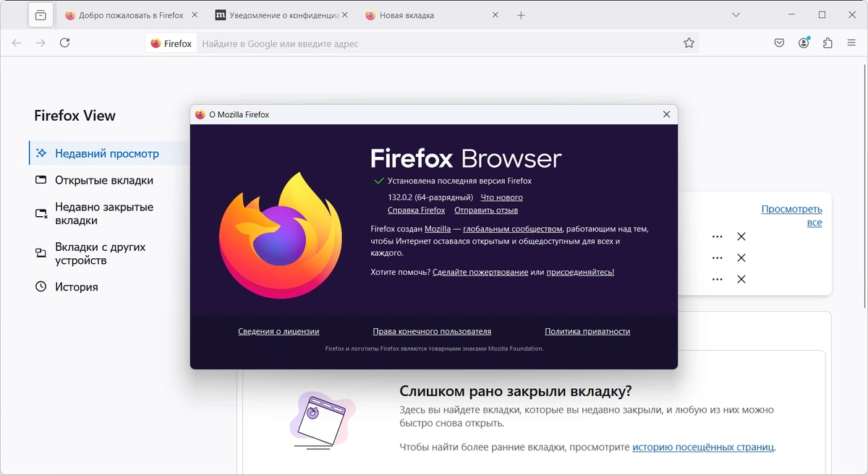868x475 pixels.
Task: Close the 'Новая вкладка' tab
Action: pyautogui.click(x=495, y=15)
